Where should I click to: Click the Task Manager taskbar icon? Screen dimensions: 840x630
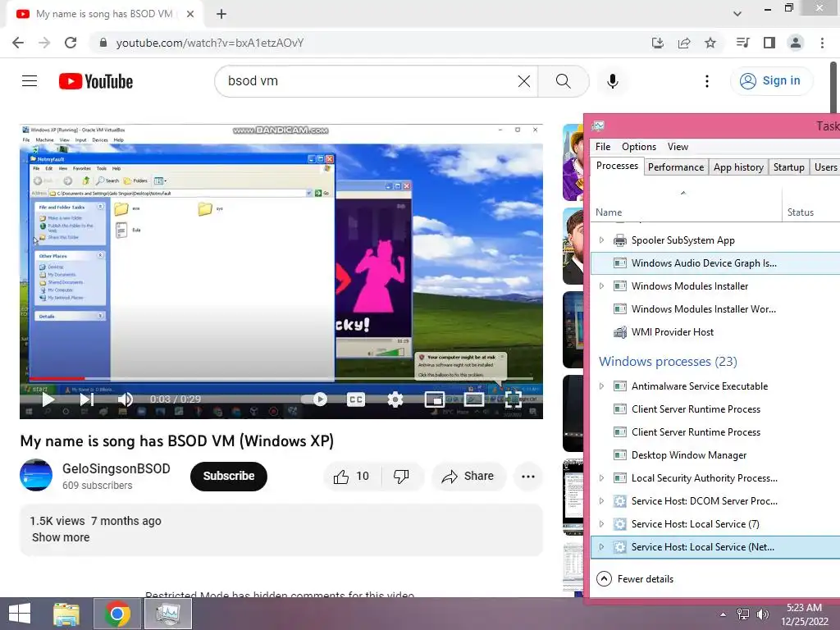[x=167, y=614]
